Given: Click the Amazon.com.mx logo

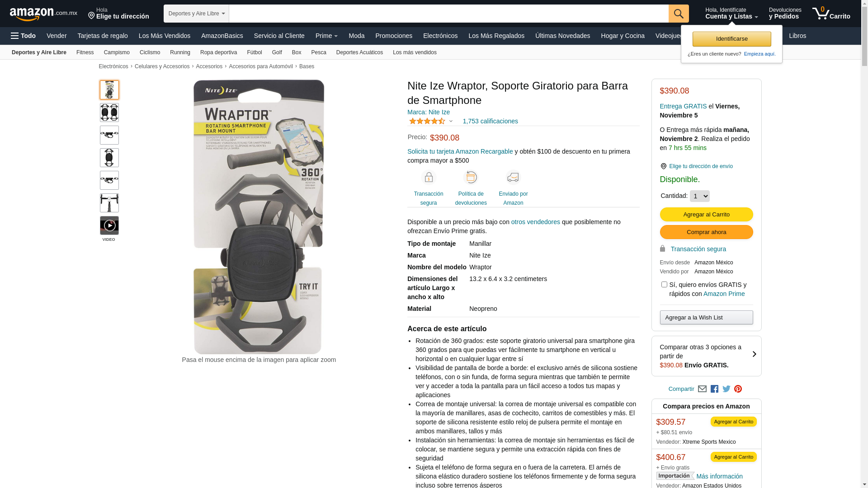Looking at the screenshot, I should (43, 14).
